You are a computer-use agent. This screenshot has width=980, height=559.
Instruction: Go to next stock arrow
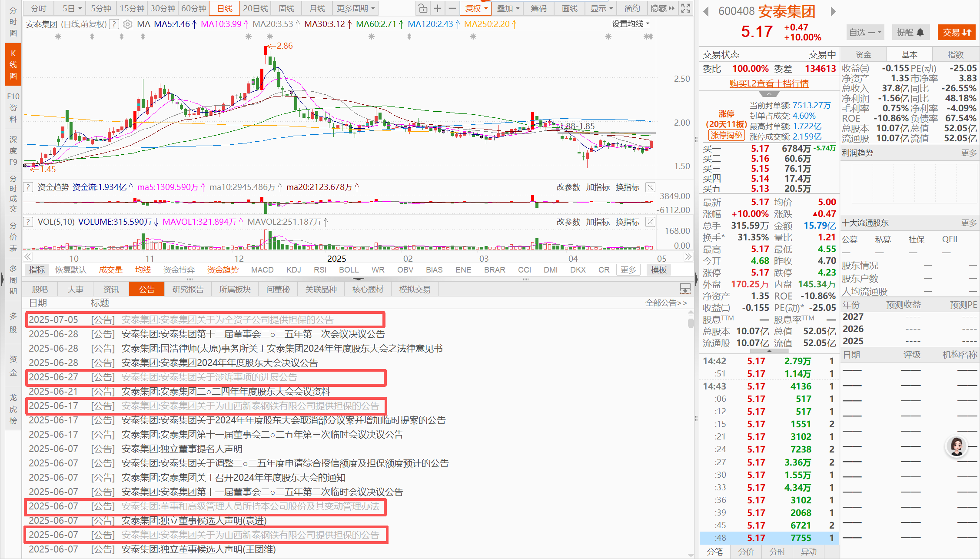point(833,11)
